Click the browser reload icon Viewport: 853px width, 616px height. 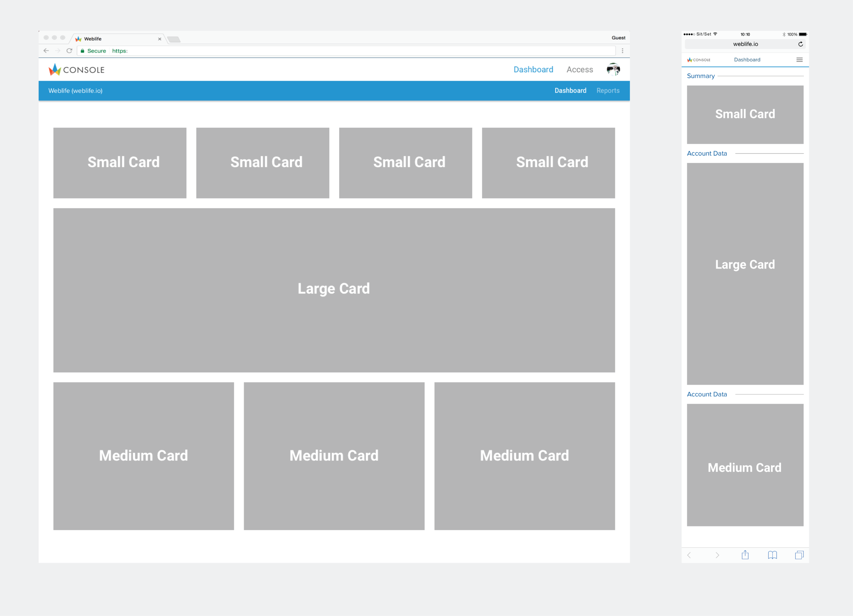[x=69, y=51]
